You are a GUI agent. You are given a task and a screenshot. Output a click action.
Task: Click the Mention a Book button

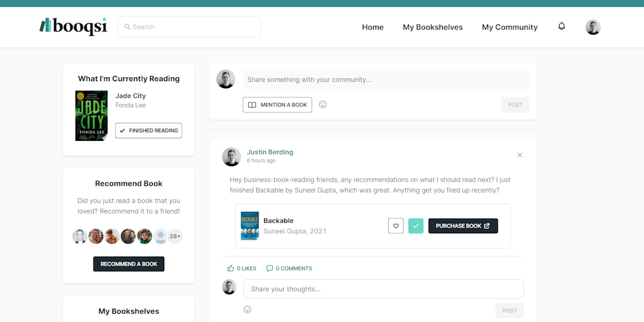click(277, 105)
